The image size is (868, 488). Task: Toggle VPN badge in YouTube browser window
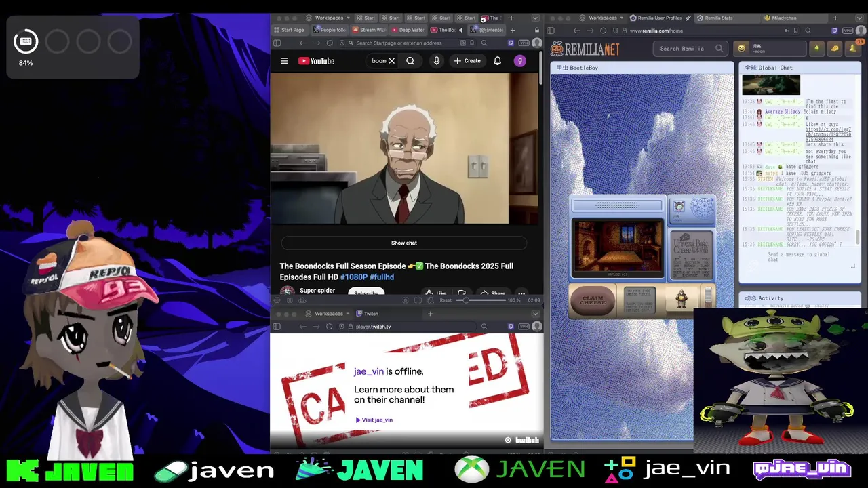[524, 43]
